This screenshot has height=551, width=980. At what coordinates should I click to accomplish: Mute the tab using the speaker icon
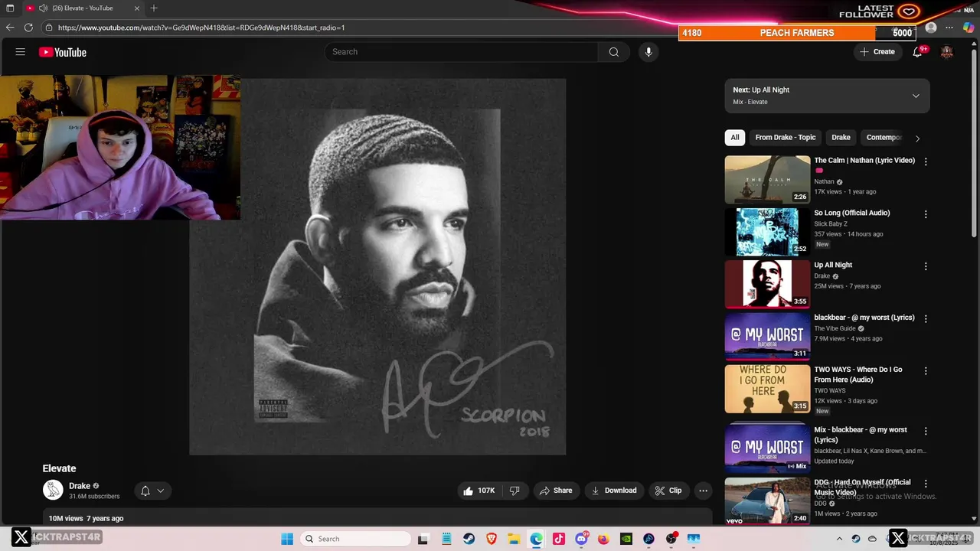[43, 8]
